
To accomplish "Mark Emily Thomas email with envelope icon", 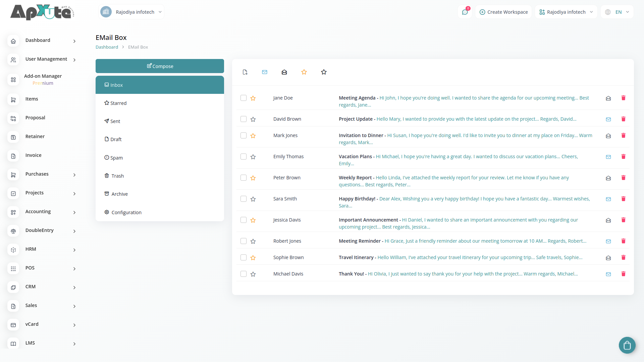I will tap(608, 157).
